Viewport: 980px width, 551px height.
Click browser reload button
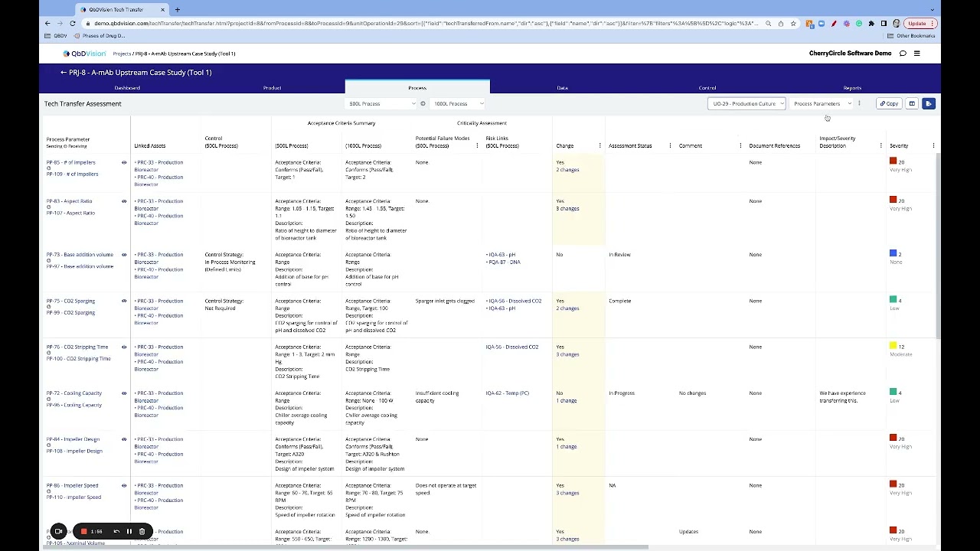tap(73, 24)
